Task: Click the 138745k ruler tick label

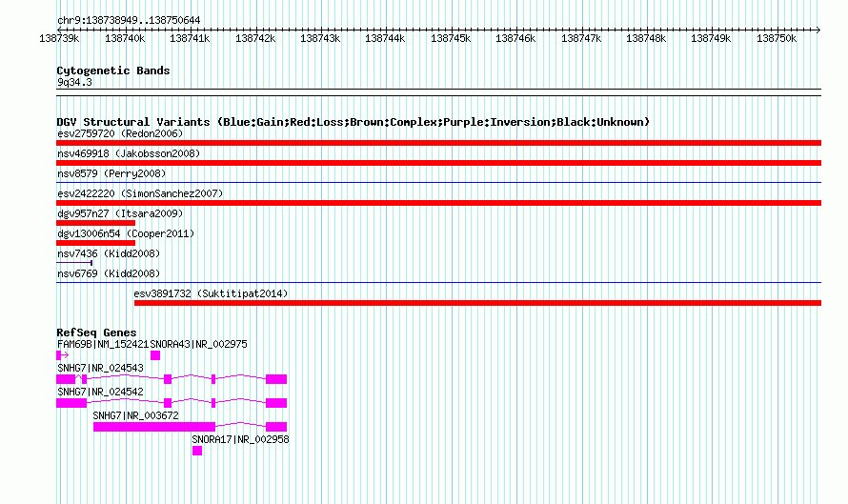Action: [x=451, y=38]
